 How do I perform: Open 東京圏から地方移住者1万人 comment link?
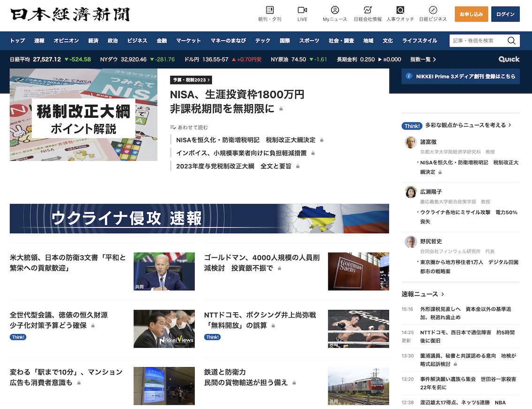pos(469,267)
